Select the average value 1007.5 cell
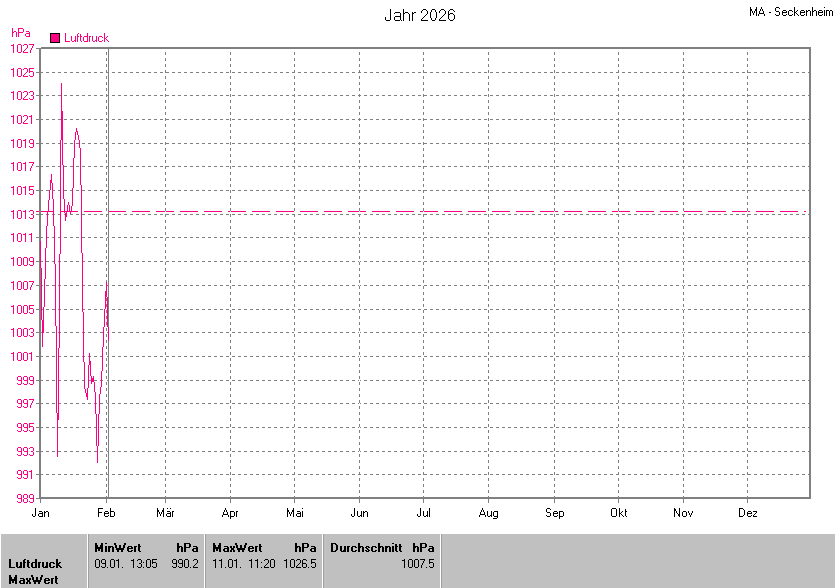 [417, 564]
